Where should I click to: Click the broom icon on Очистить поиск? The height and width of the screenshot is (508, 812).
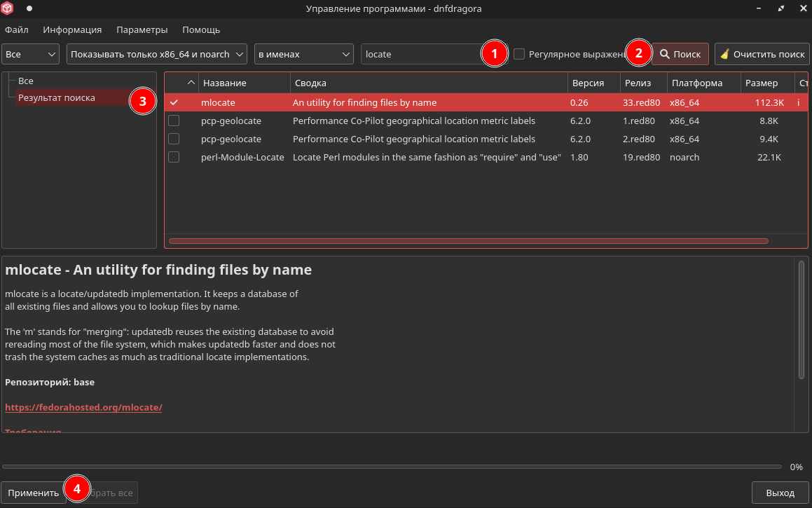(x=724, y=54)
